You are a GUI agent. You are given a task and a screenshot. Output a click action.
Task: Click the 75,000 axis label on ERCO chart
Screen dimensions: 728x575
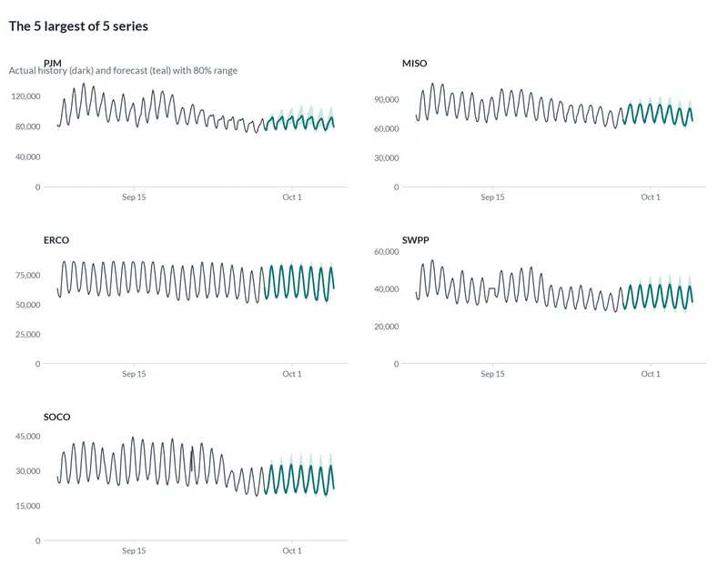[x=28, y=275]
